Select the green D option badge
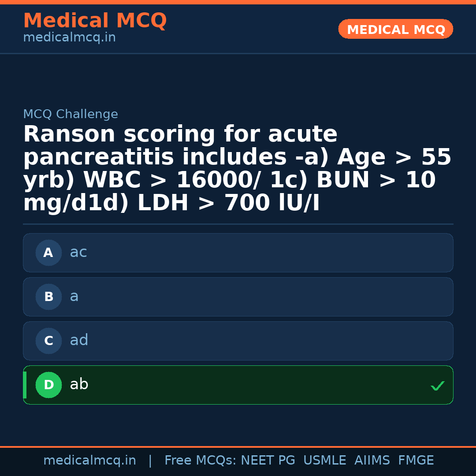The width and height of the screenshot is (476, 476). click(48, 385)
